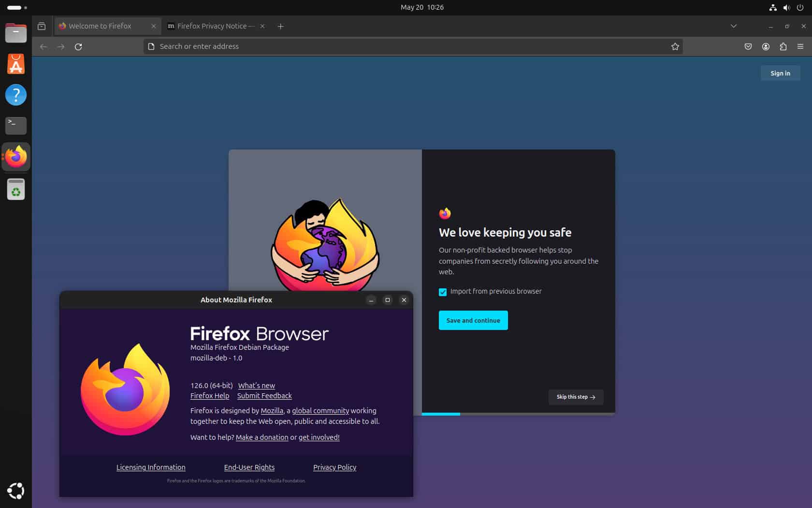
Task: Save page to Pocket
Action: pos(748,46)
